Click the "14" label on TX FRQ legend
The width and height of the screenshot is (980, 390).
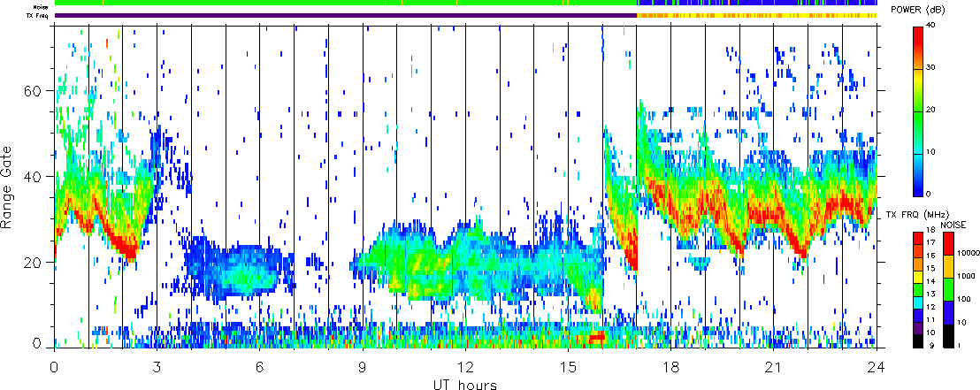pyautogui.click(x=930, y=280)
